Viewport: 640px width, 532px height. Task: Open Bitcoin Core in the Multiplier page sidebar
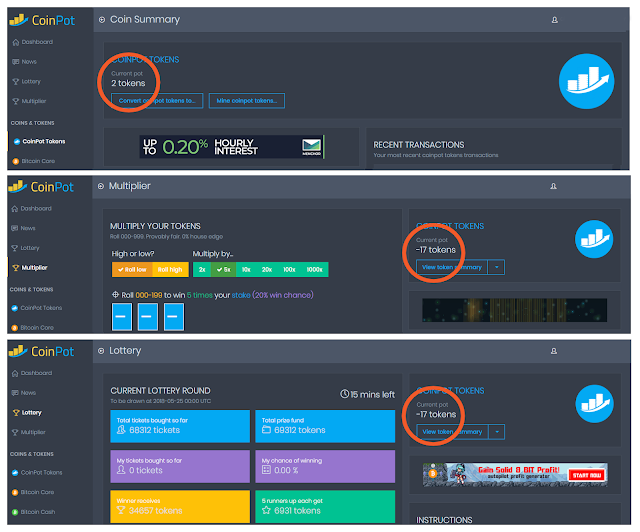tap(33, 327)
